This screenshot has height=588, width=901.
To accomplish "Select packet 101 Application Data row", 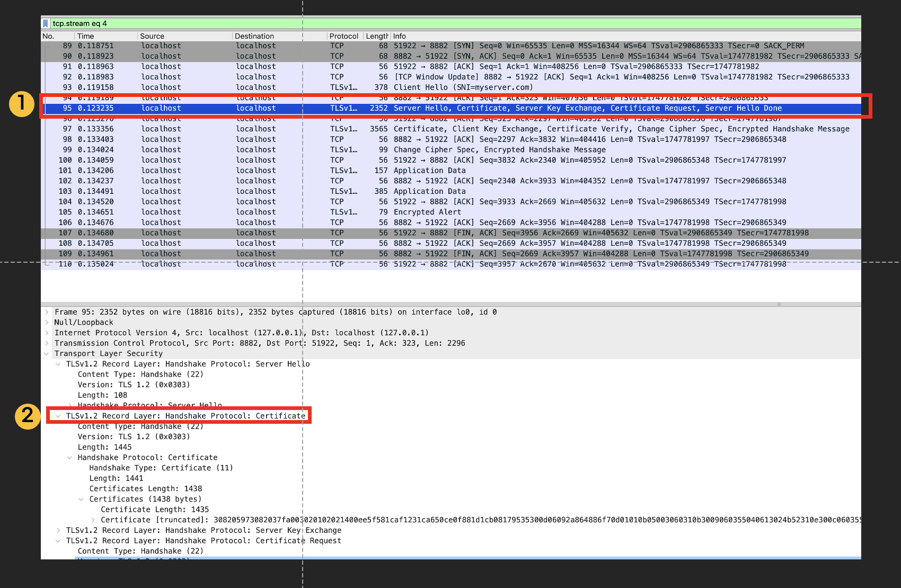I will (451, 171).
